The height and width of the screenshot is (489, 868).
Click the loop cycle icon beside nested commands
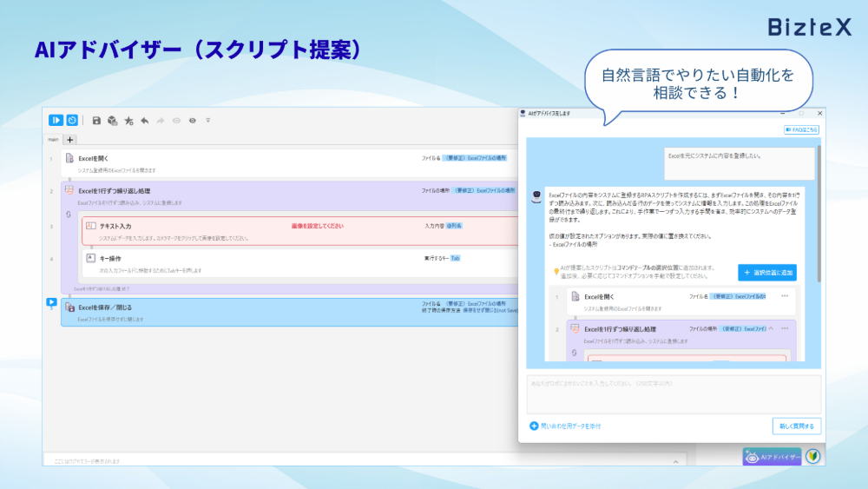(x=69, y=215)
